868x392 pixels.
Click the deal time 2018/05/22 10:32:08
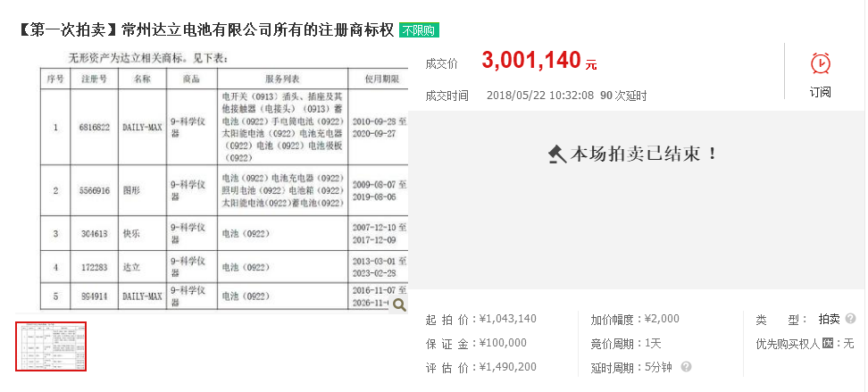pyautogui.click(x=540, y=96)
